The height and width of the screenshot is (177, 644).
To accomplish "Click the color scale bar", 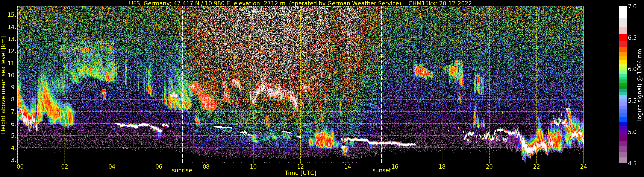I will (x=623, y=85).
